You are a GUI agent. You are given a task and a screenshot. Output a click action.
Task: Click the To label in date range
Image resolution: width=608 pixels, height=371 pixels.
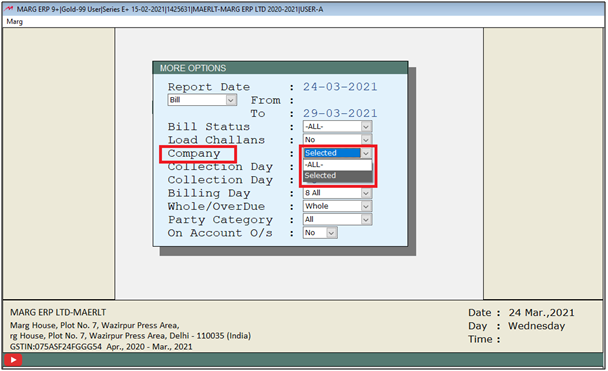pos(258,113)
